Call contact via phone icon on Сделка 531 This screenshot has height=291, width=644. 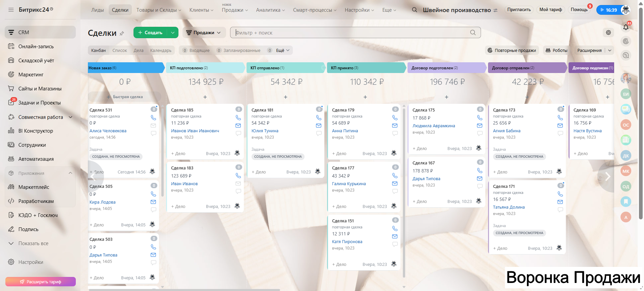point(153,118)
